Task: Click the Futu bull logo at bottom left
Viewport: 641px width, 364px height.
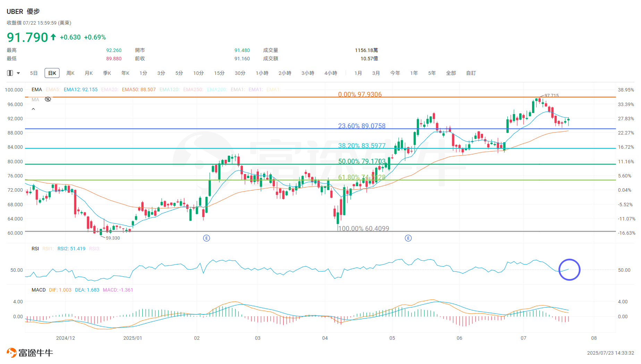Action: (11, 353)
